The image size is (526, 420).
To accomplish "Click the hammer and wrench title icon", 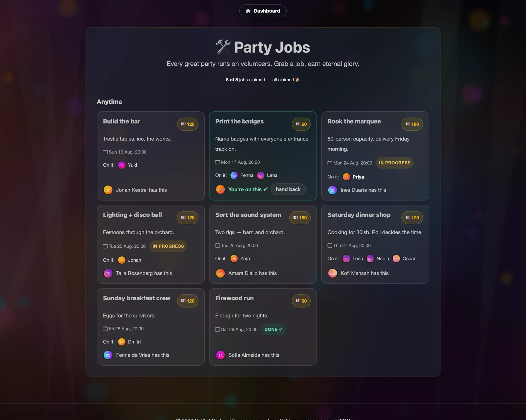I will [x=223, y=47].
